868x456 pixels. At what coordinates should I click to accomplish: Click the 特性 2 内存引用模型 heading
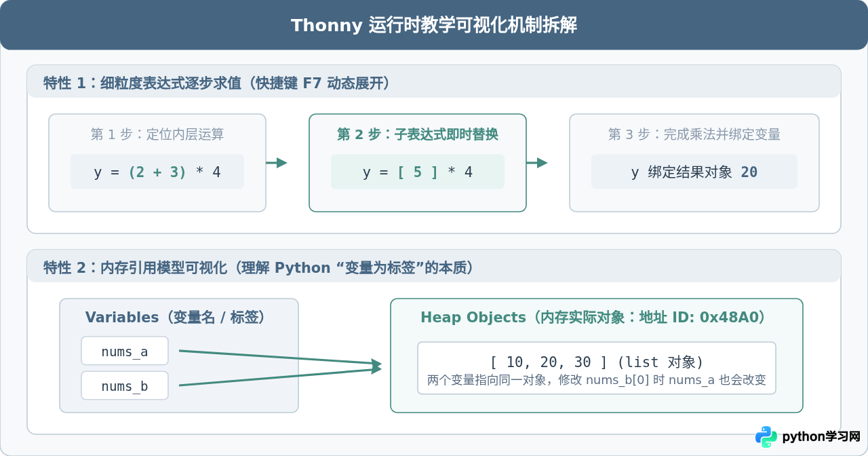click(258, 268)
